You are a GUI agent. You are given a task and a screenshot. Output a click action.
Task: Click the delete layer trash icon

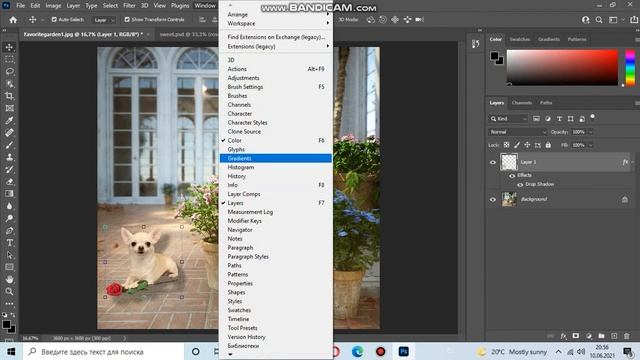tap(627, 336)
